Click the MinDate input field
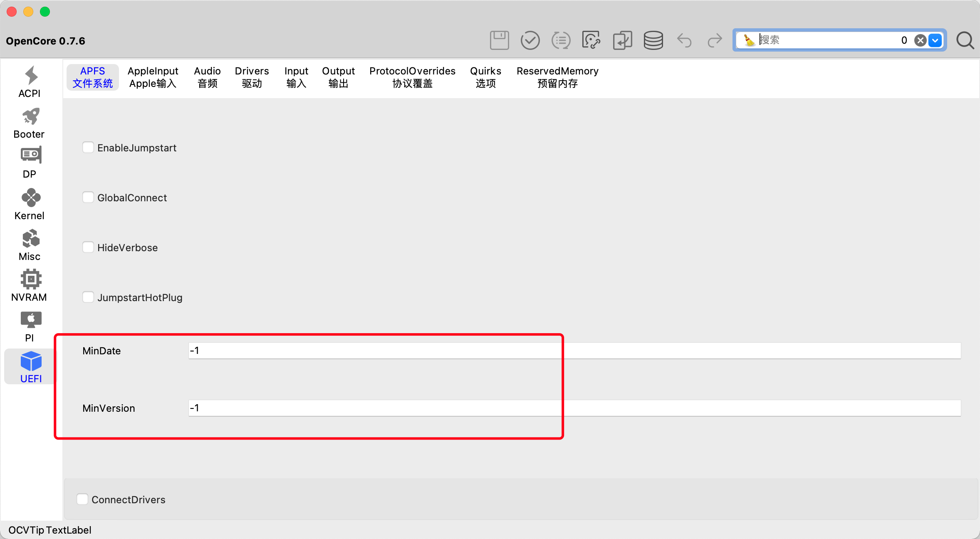Image resolution: width=980 pixels, height=539 pixels. 574,351
